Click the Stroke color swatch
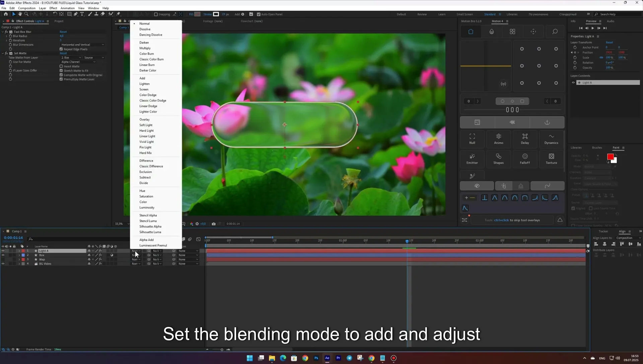Viewport: 643px width, 364px height. click(216, 14)
